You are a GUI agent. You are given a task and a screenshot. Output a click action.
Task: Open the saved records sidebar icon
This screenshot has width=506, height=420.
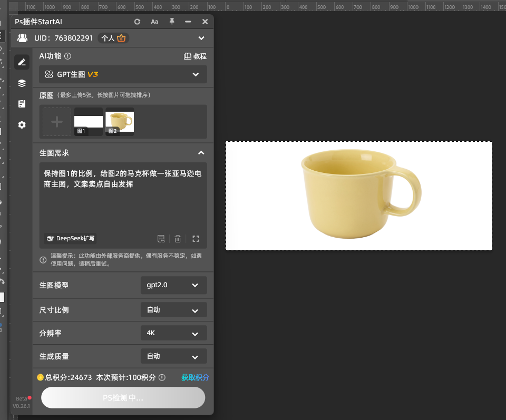pyautogui.click(x=22, y=104)
